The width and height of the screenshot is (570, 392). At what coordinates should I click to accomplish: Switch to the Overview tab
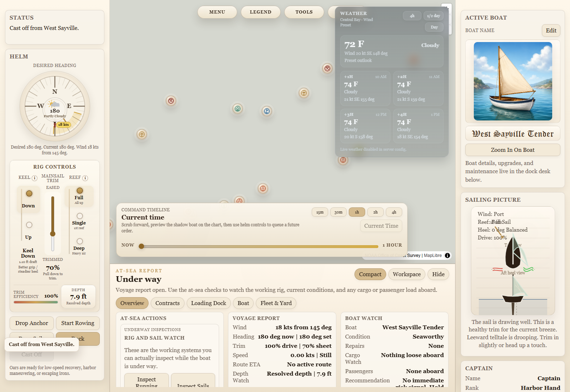132,303
